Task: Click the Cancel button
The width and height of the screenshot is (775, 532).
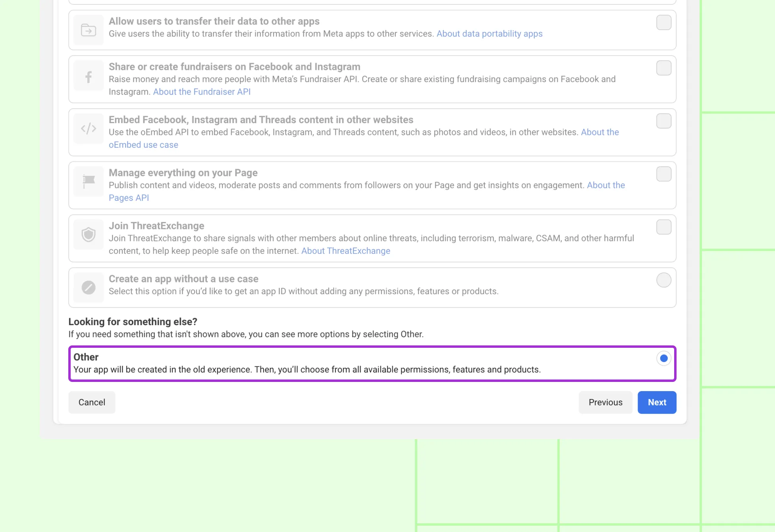Action: point(92,403)
